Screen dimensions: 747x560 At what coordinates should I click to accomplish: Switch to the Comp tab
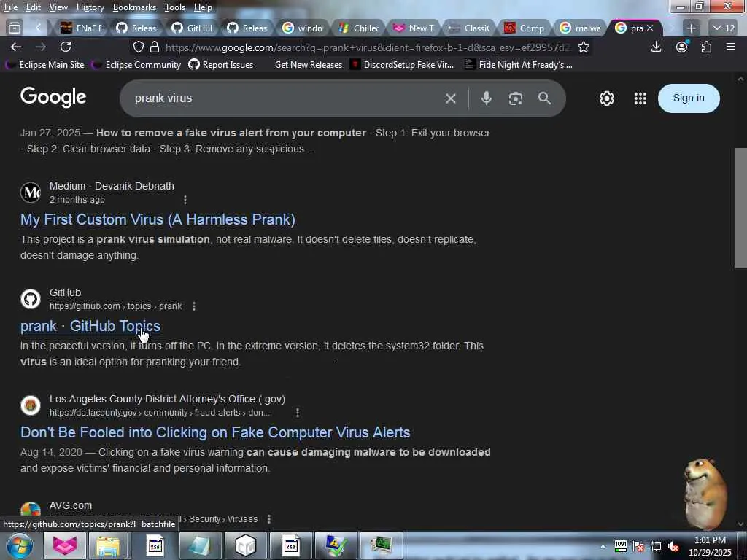(x=525, y=28)
